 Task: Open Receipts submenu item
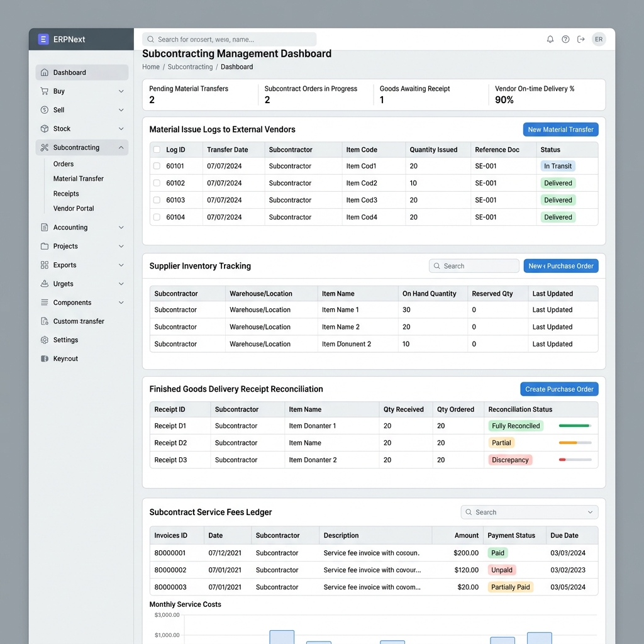pos(65,194)
